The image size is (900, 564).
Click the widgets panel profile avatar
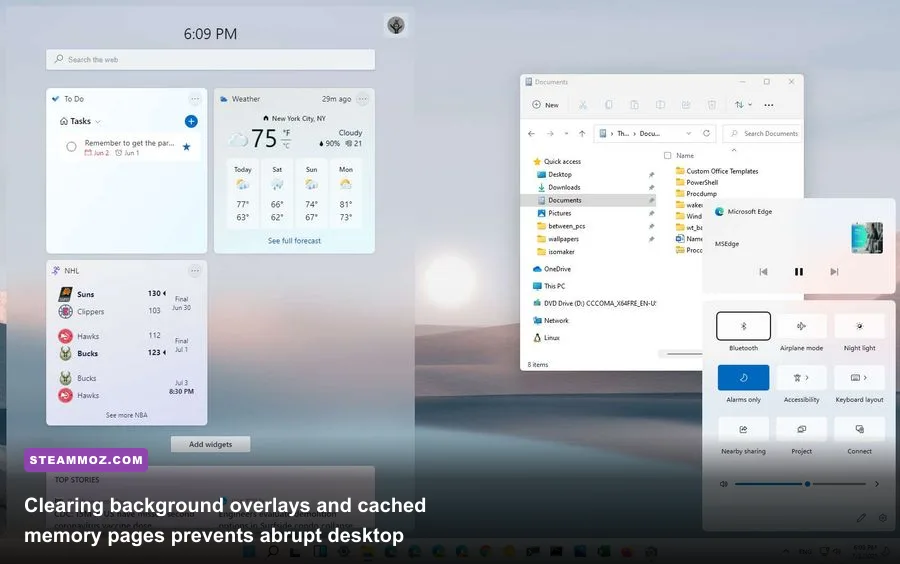396,25
